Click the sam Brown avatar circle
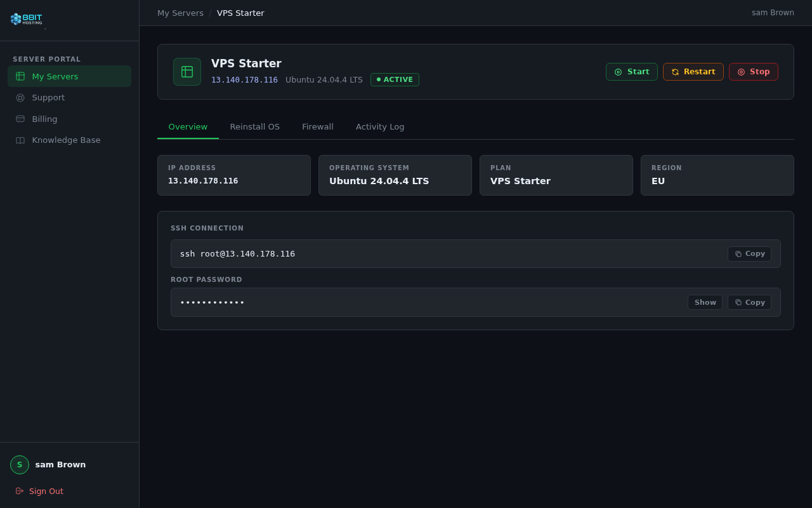Image resolution: width=812 pixels, height=508 pixels. 20,465
